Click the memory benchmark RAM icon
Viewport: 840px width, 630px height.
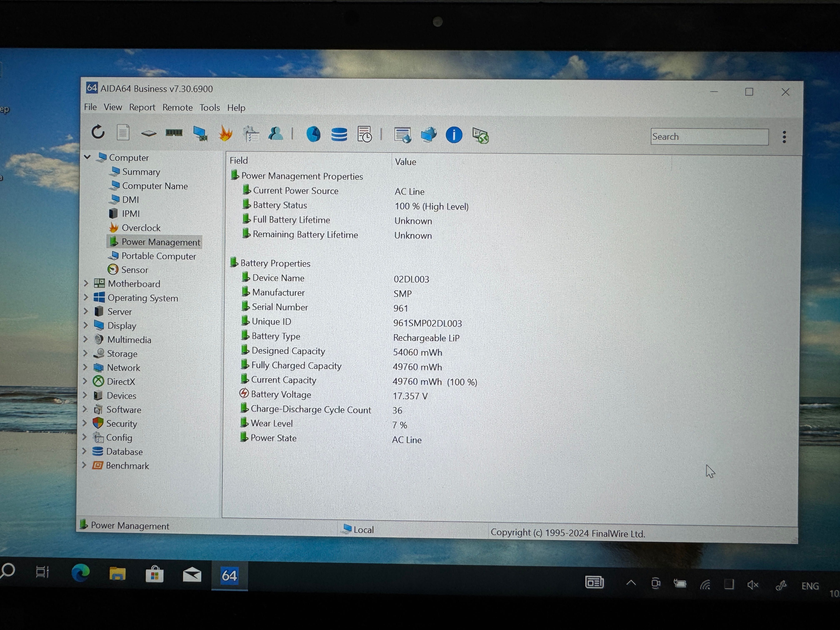174,132
